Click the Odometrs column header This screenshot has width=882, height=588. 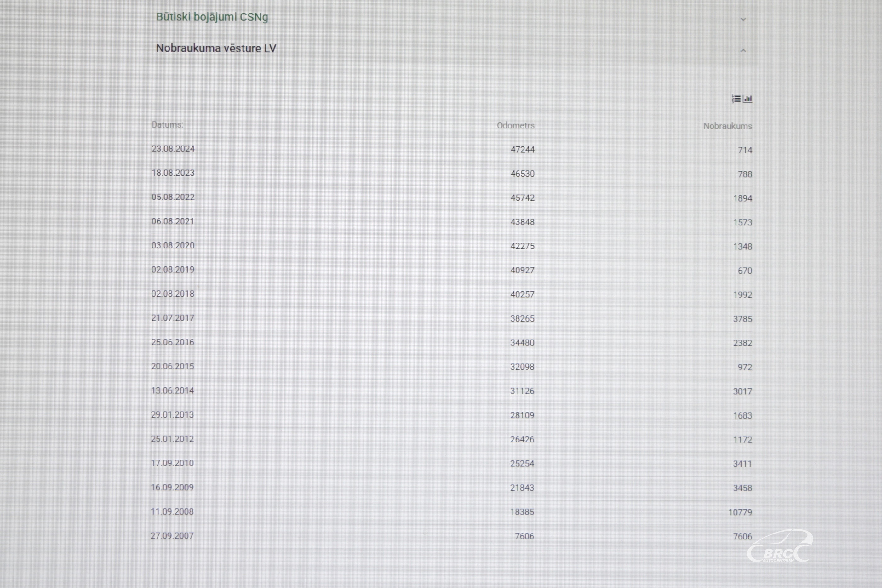tap(516, 125)
